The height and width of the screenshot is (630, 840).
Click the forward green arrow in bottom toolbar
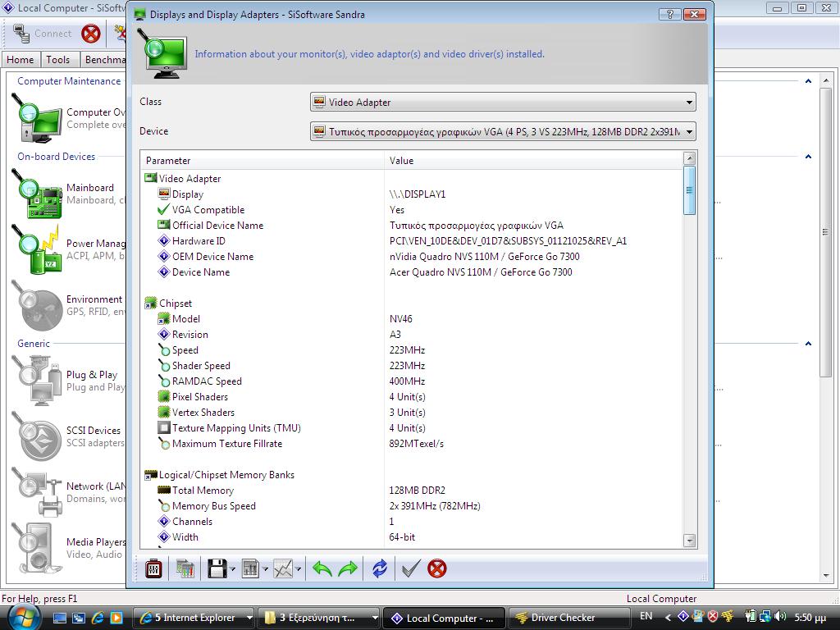tap(348, 568)
